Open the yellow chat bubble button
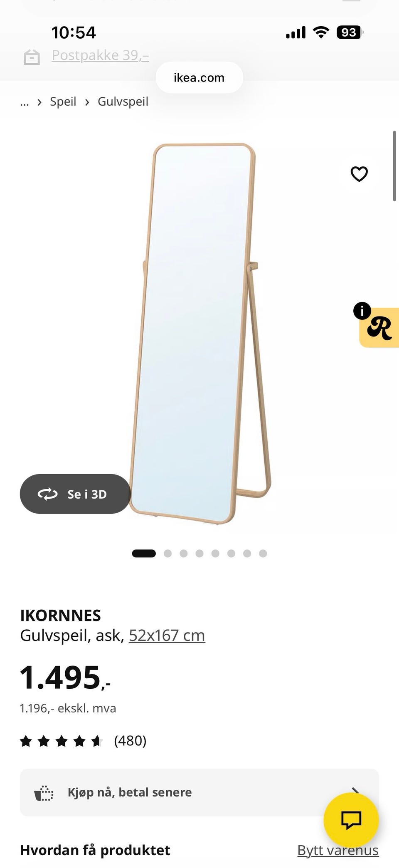 tap(351, 820)
